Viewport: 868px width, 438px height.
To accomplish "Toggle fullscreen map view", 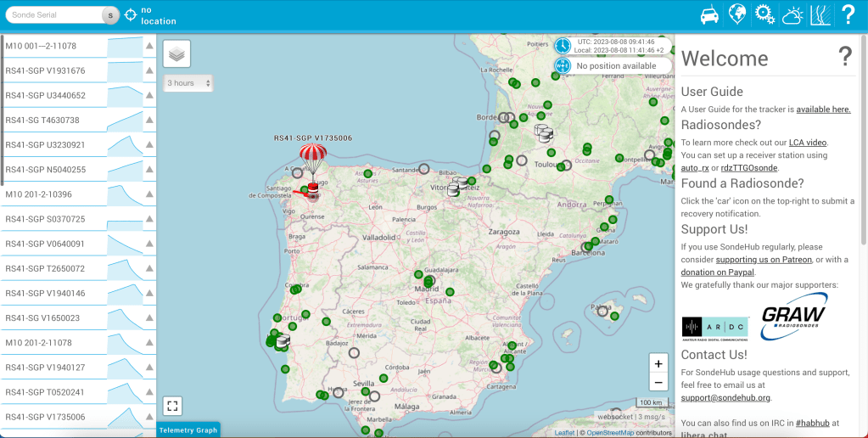I will 172,406.
